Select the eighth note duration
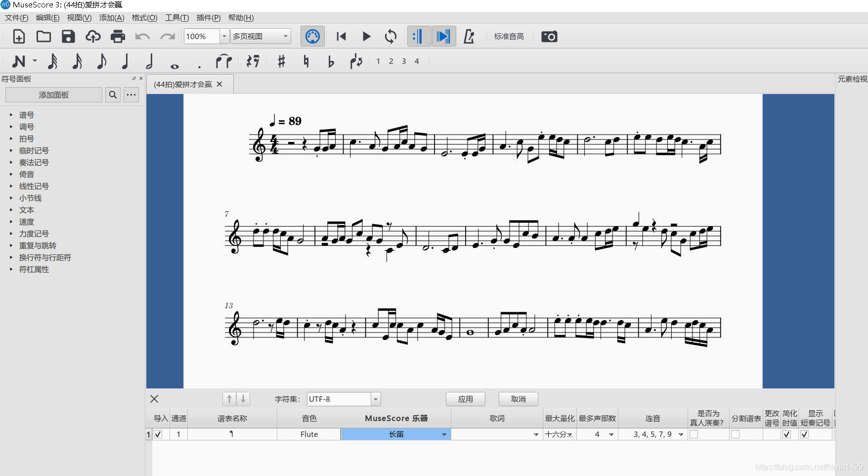Viewport: 868px width, 476px height. coord(101,61)
